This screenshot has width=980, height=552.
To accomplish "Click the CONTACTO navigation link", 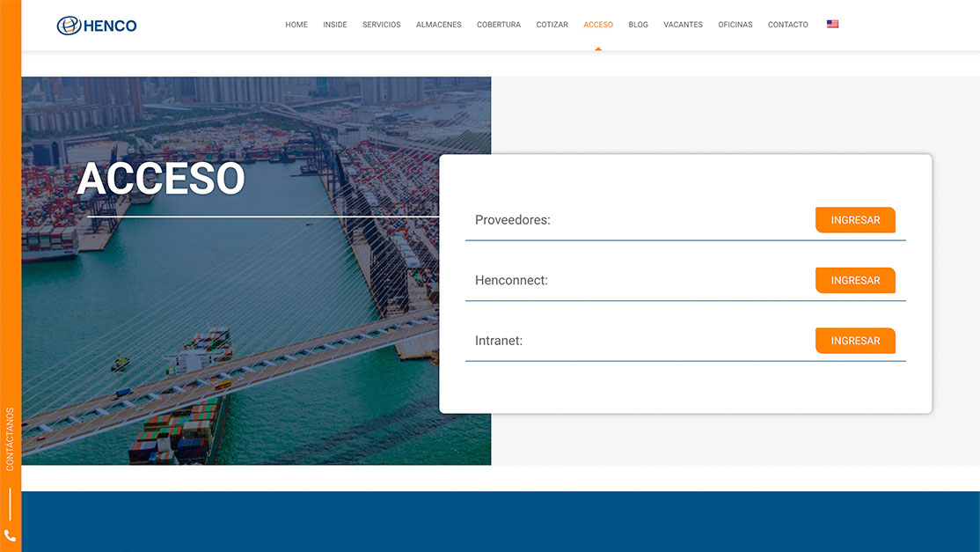I will [787, 24].
